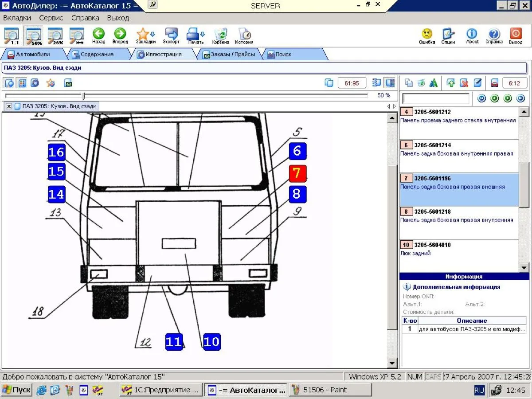Click font letters A icon in parts panel
This screenshot has height=399, width=532.
pos(434,83)
